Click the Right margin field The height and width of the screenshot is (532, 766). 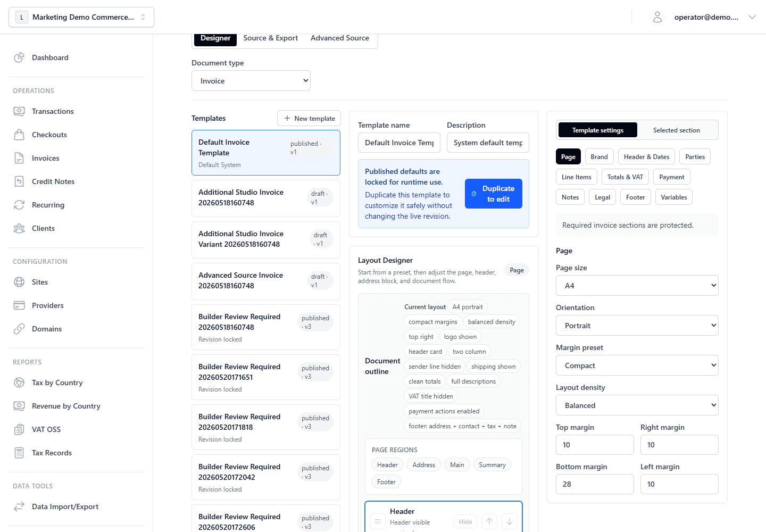coord(679,445)
